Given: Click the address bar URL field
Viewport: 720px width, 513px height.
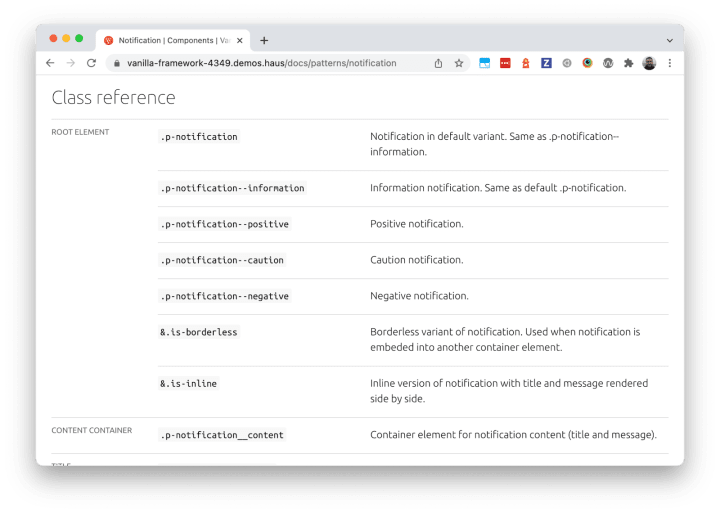Looking at the screenshot, I should pyautogui.click(x=262, y=63).
